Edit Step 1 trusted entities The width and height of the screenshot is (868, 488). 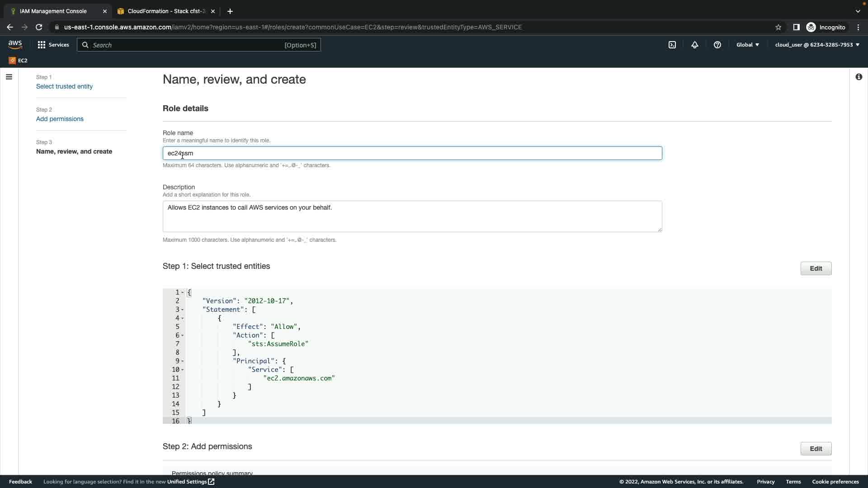(816, 268)
